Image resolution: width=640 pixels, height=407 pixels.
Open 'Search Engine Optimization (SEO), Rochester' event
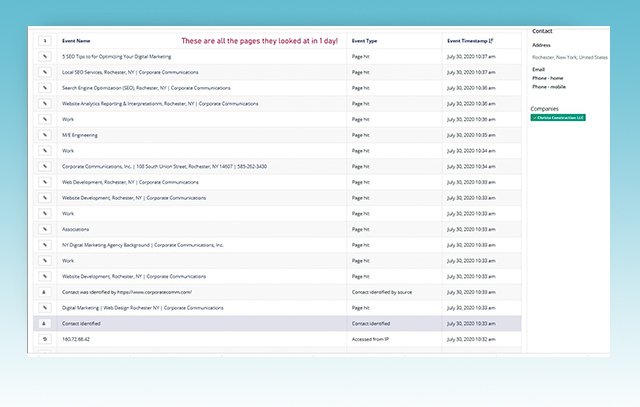(x=146, y=88)
